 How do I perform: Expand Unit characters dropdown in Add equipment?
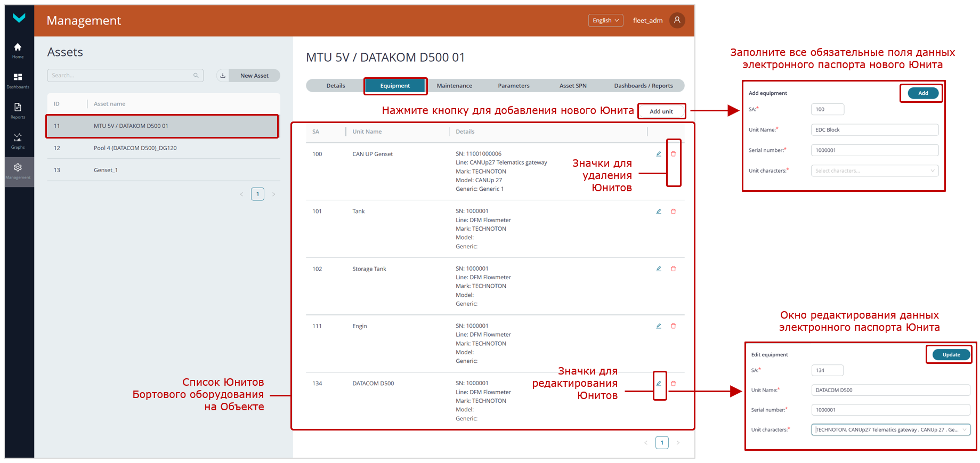(932, 171)
